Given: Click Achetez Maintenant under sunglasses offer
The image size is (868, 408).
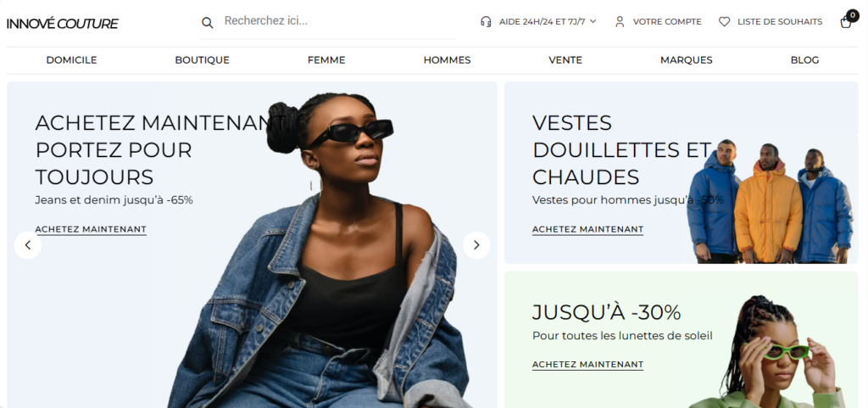Looking at the screenshot, I should [x=588, y=365].
